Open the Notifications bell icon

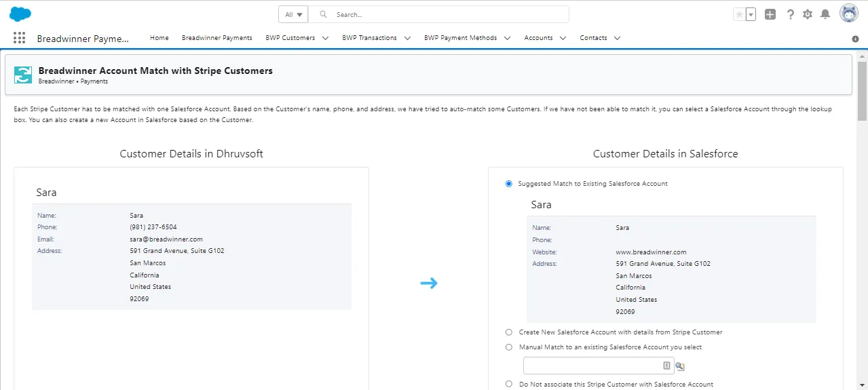825,14
